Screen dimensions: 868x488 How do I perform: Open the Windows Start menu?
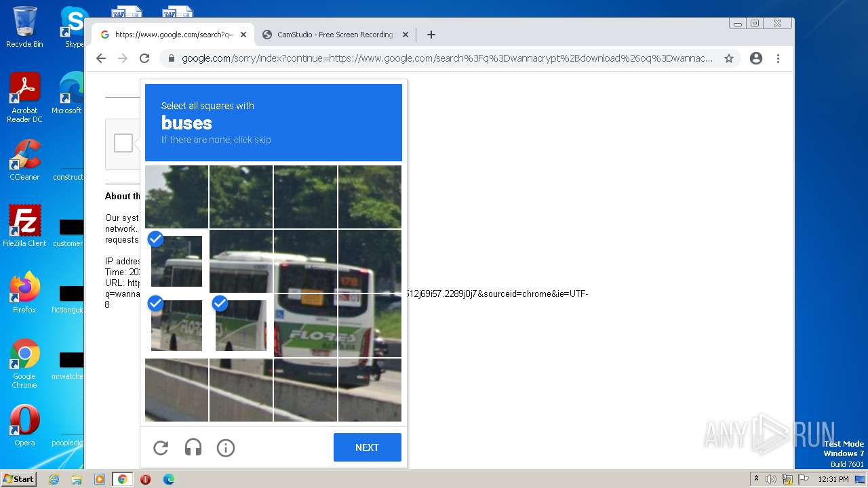pyautogui.click(x=18, y=479)
